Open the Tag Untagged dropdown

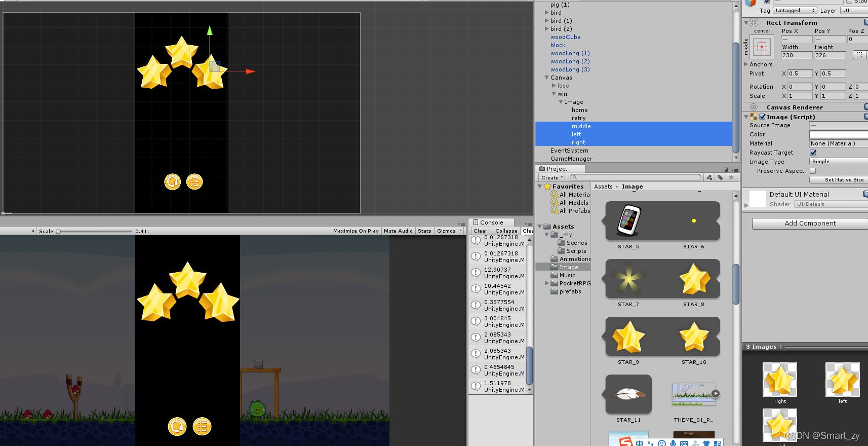[x=795, y=10]
